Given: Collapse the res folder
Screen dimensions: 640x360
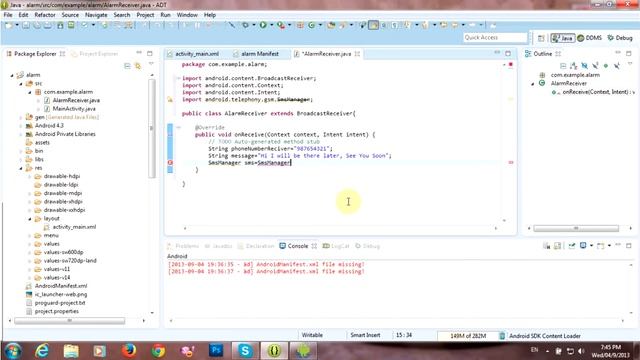Looking at the screenshot, I should (21, 168).
